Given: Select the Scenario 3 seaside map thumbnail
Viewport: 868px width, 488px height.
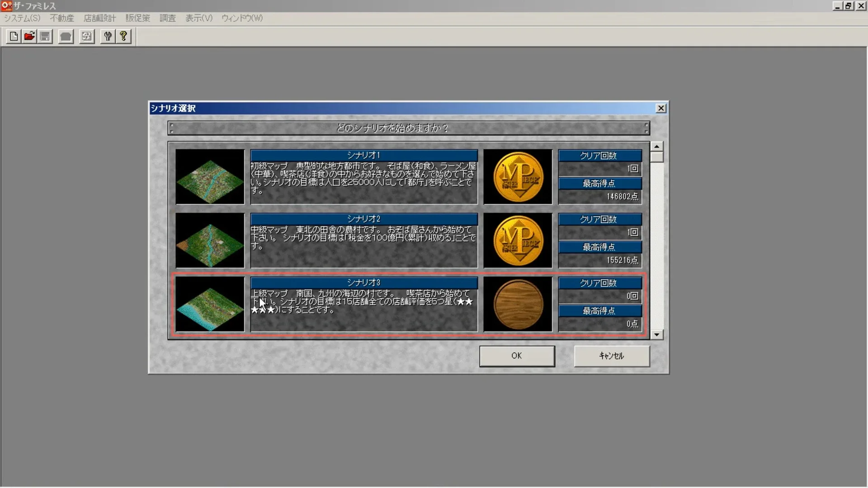Looking at the screenshot, I should tap(210, 304).
